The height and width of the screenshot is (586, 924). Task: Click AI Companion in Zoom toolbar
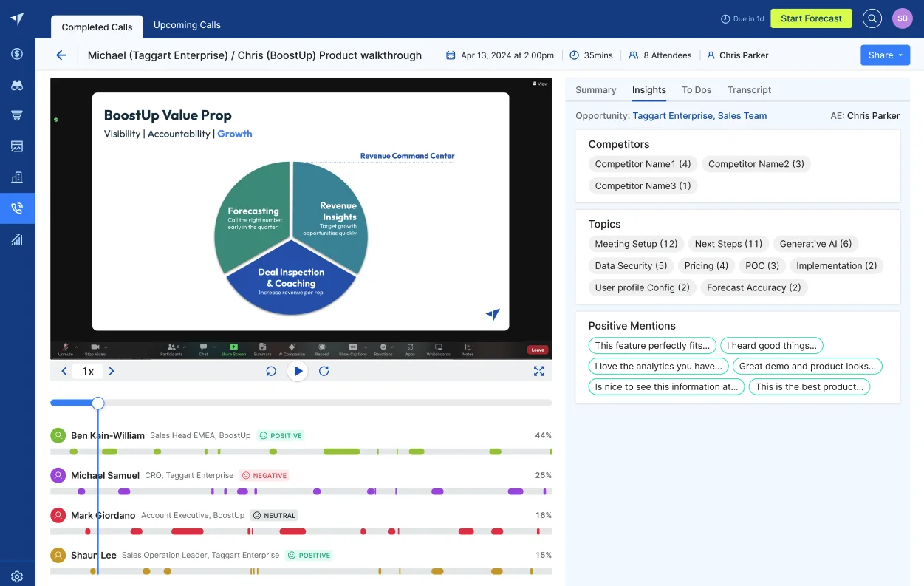pyautogui.click(x=292, y=350)
